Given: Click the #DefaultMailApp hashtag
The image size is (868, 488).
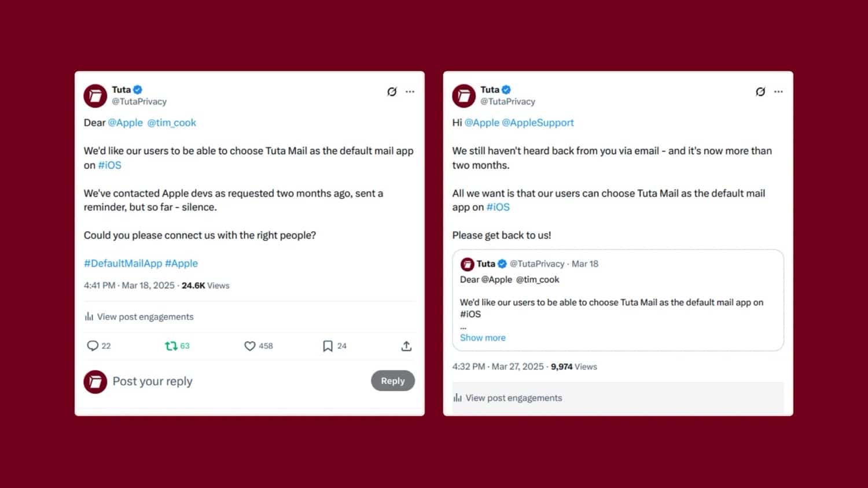Looking at the screenshot, I should click(x=123, y=263).
